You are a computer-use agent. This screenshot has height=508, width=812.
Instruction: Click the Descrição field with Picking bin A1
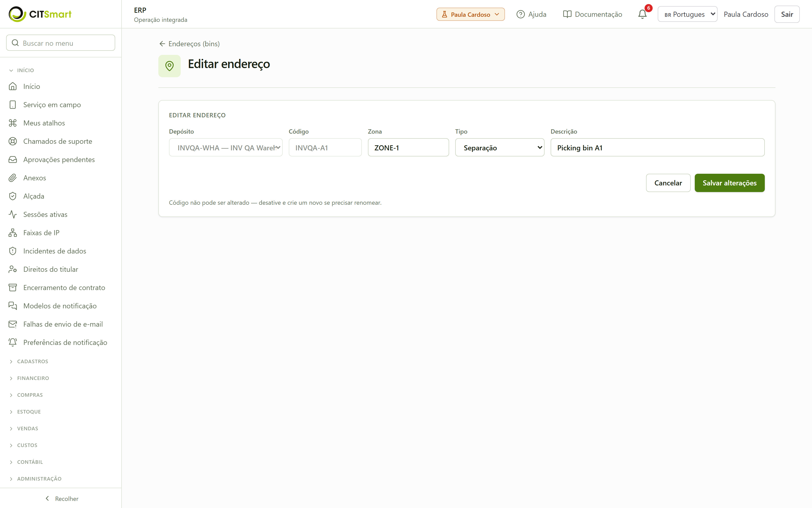tap(657, 148)
